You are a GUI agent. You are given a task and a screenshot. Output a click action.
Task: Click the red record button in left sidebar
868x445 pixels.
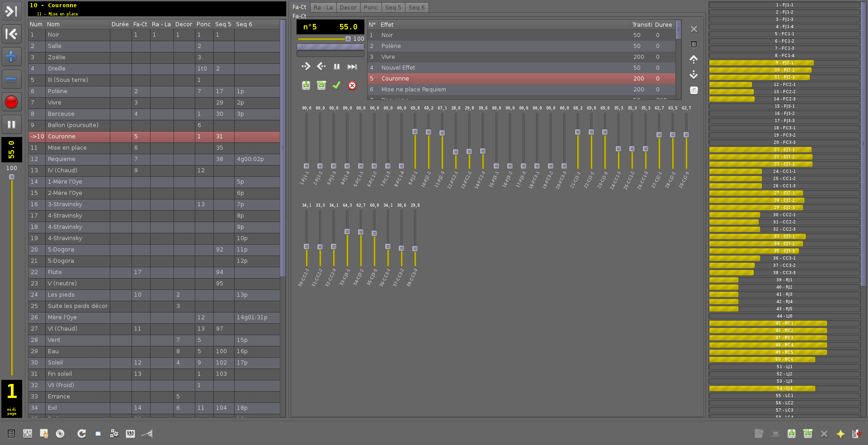(11, 102)
